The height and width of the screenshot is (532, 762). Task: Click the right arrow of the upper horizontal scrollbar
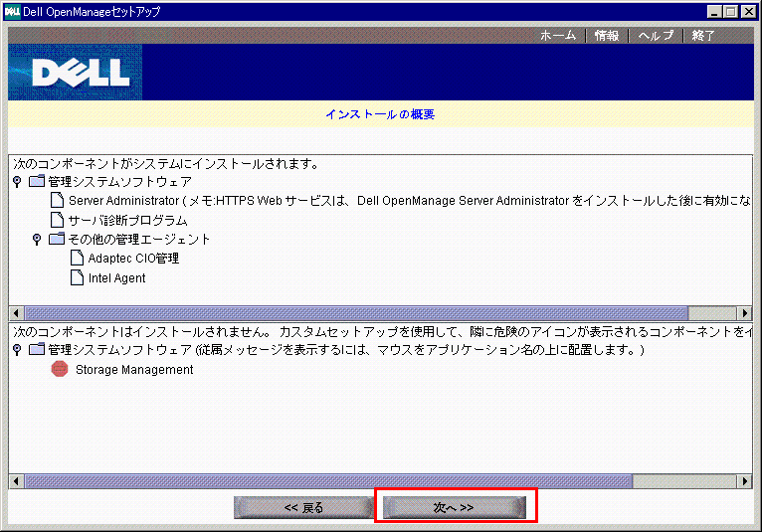coord(744,313)
